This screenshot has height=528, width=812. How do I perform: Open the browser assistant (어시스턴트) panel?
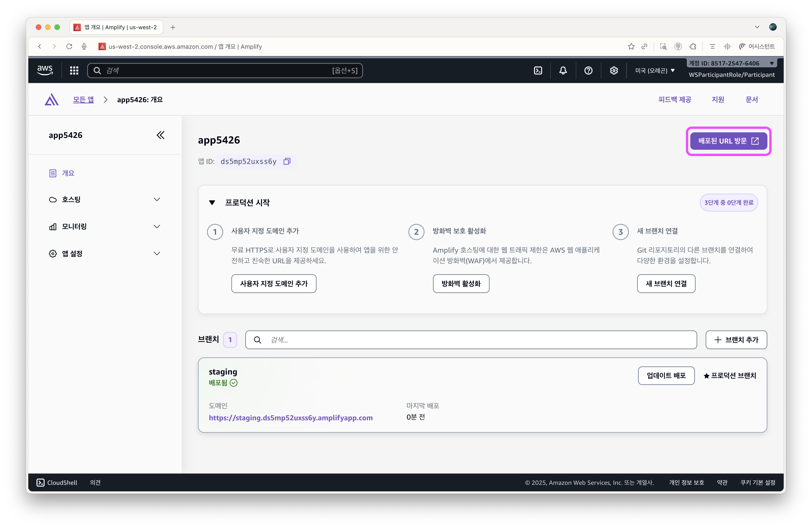point(757,46)
